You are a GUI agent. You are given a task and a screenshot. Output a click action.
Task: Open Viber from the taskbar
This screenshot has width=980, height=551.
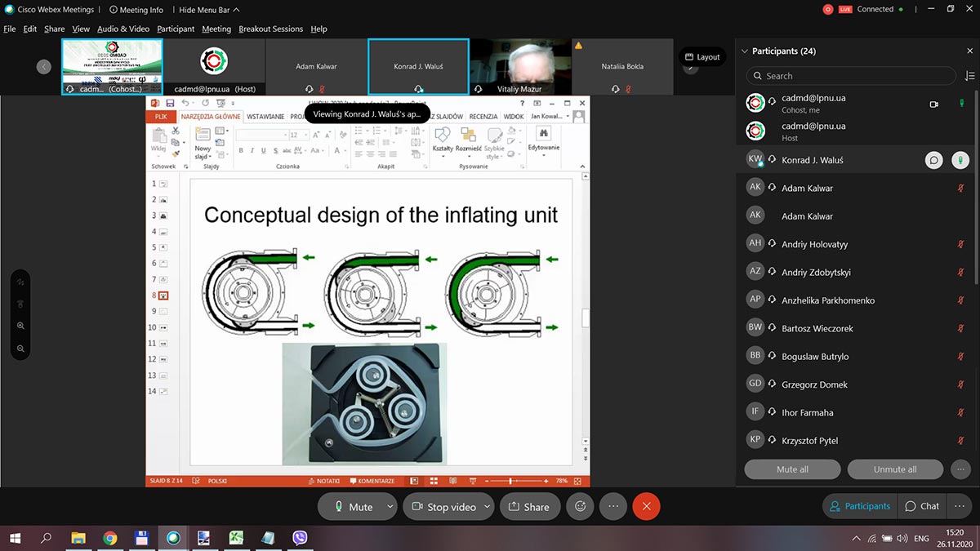click(300, 538)
